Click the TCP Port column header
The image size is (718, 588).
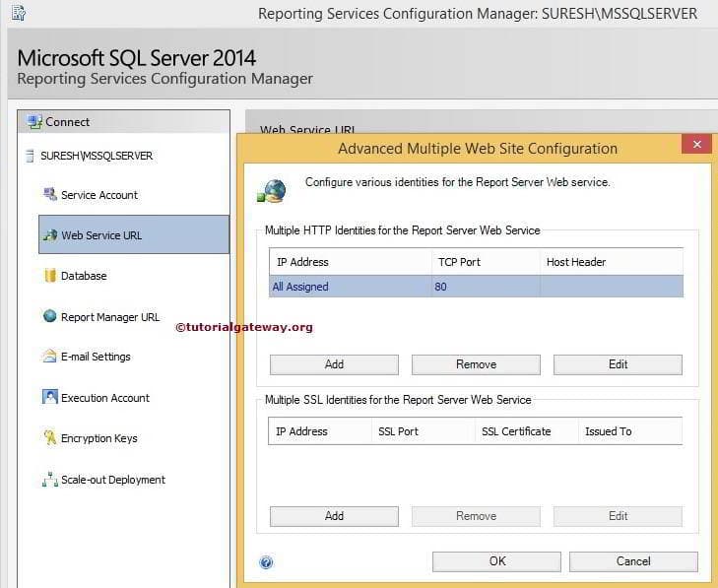[486, 262]
